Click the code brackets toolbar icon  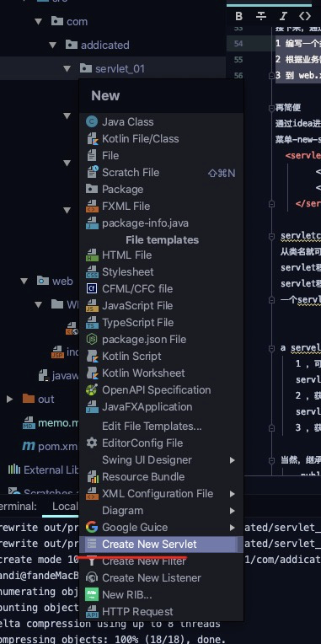click(305, 16)
